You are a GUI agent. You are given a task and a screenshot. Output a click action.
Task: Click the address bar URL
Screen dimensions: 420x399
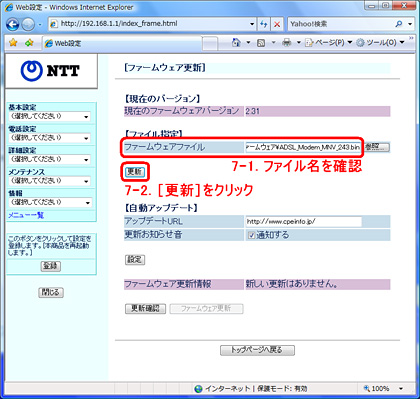[119, 24]
